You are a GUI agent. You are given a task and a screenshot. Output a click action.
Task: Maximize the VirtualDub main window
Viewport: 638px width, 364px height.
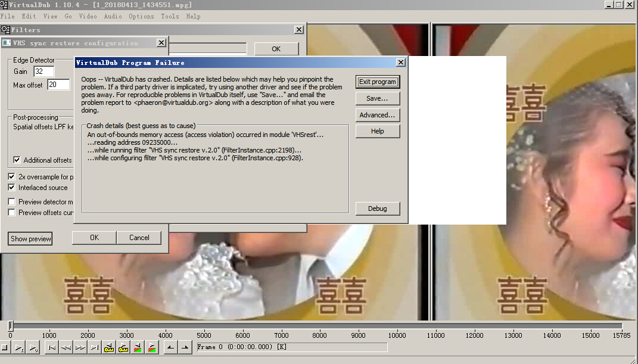tap(618, 5)
